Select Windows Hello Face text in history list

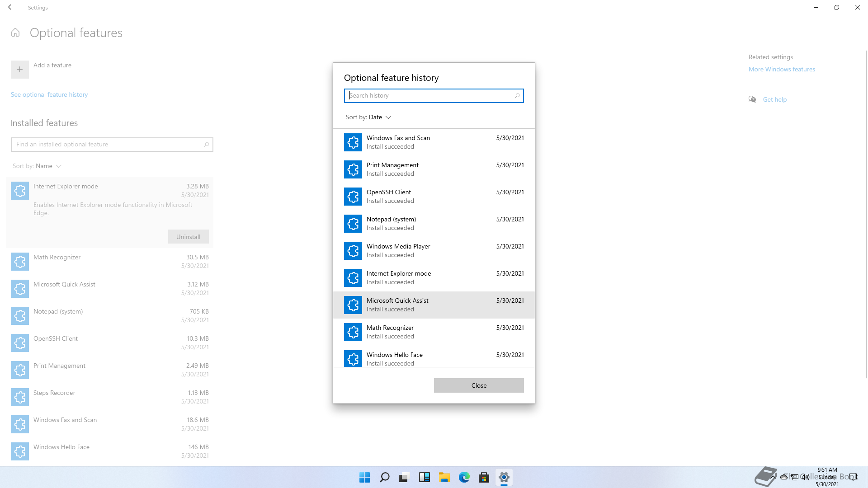pos(395,355)
